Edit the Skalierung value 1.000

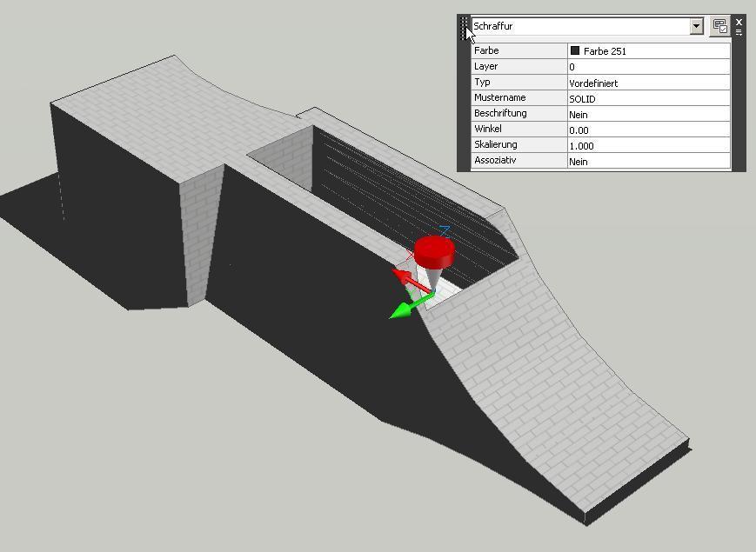point(648,145)
